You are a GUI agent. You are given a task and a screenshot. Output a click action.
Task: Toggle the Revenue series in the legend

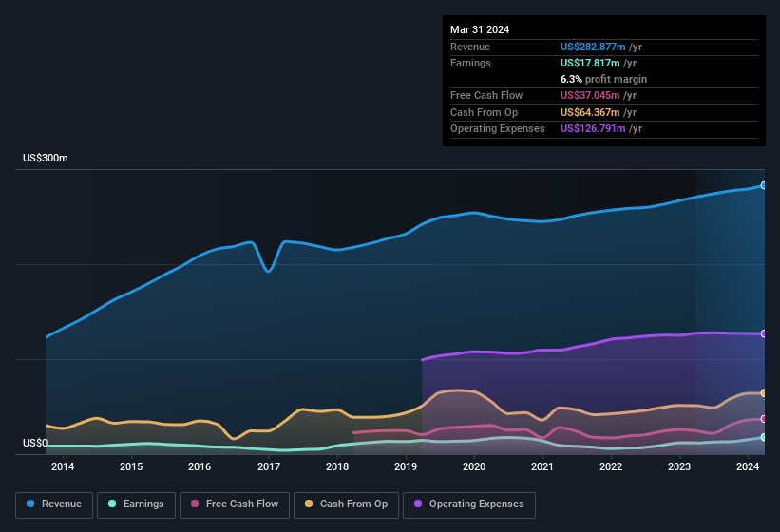point(54,504)
